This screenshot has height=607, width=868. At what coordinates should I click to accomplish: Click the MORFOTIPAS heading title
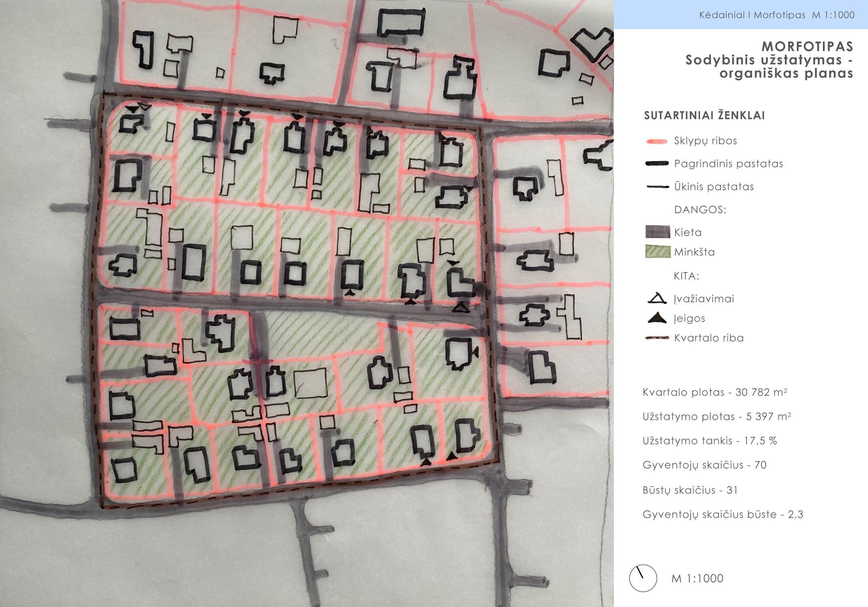[807, 46]
